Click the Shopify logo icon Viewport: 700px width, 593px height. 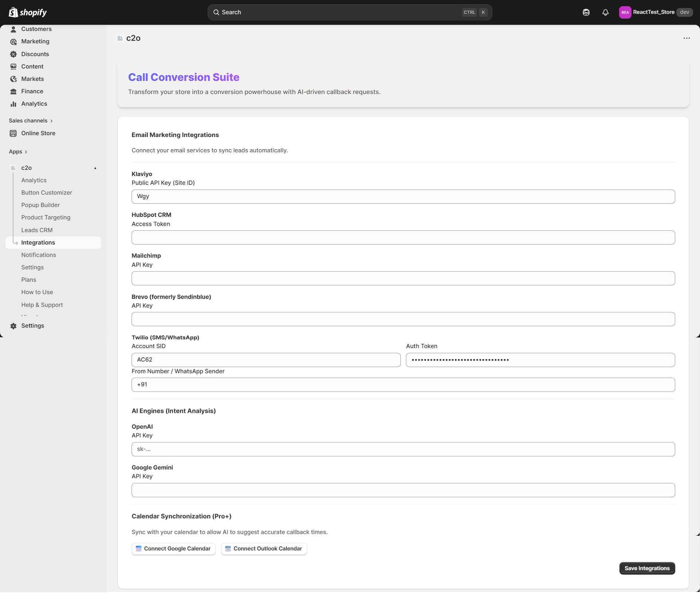point(13,12)
